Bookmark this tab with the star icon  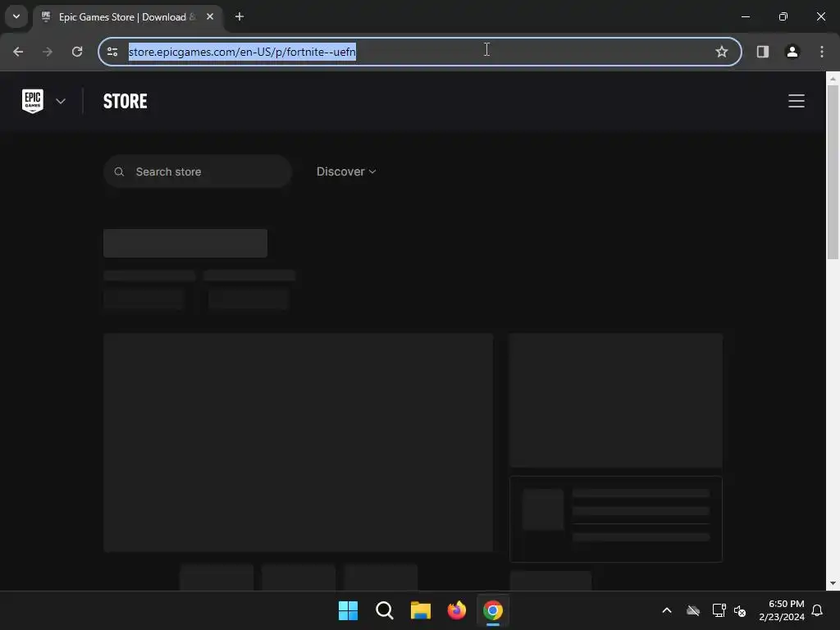[722, 52]
